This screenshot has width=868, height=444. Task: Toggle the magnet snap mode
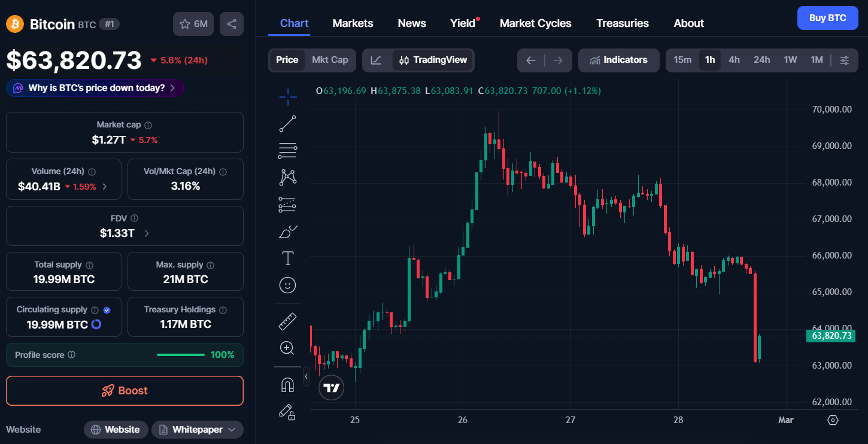(x=287, y=384)
